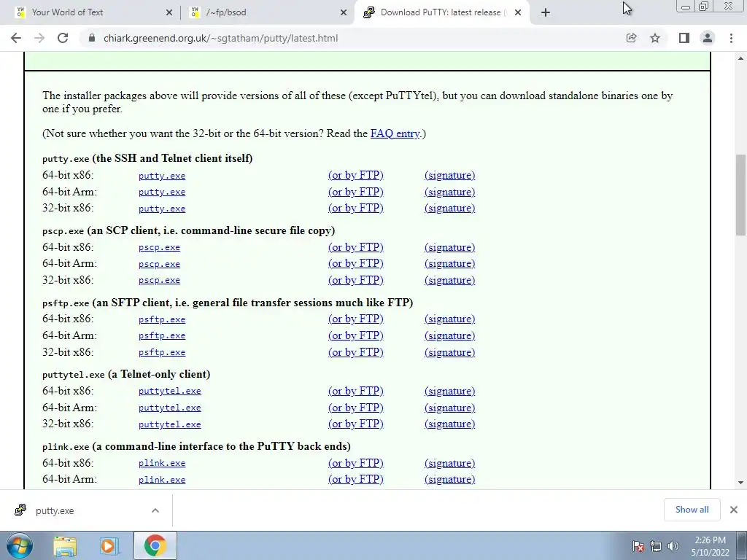Viewport: 747px width, 560px height.
Task: Open Action Center flag icon
Action: pos(638,546)
